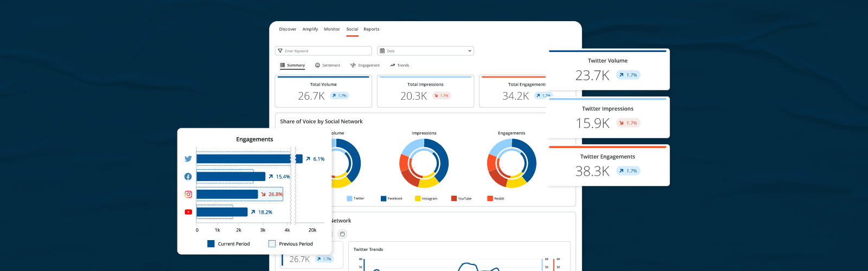Click the Enter Keyword input field
Viewport: 868px width, 271px height.
[x=325, y=51]
